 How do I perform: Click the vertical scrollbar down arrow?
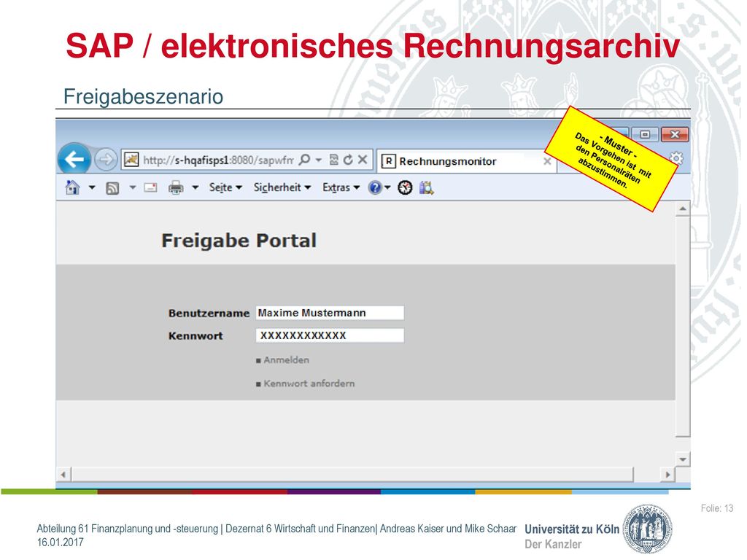tap(683, 459)
